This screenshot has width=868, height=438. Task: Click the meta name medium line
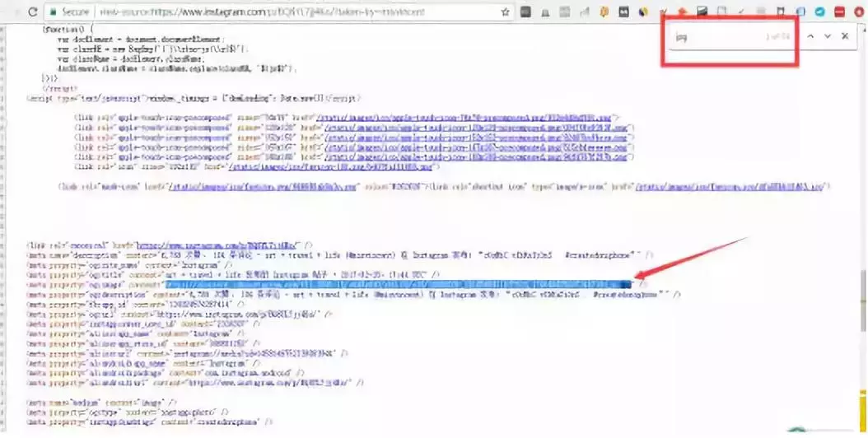pyautogui.click(x=102, y=403)
